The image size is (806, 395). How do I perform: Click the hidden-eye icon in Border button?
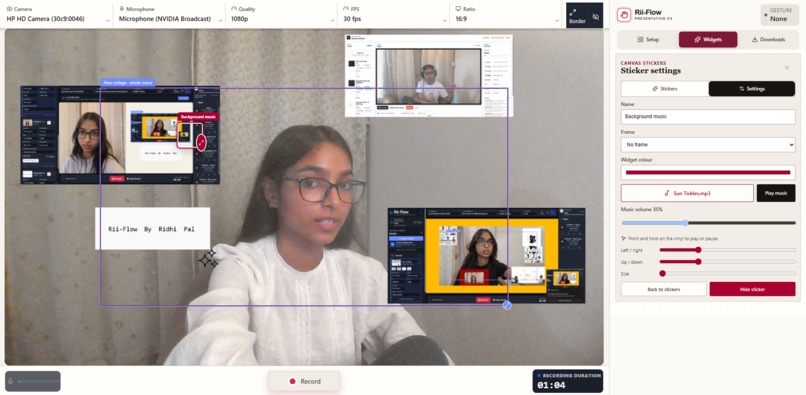[596, 16]
